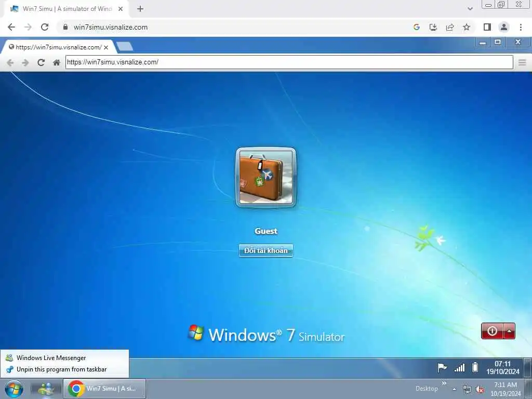Click simulator clock showing 07:11

503,368
